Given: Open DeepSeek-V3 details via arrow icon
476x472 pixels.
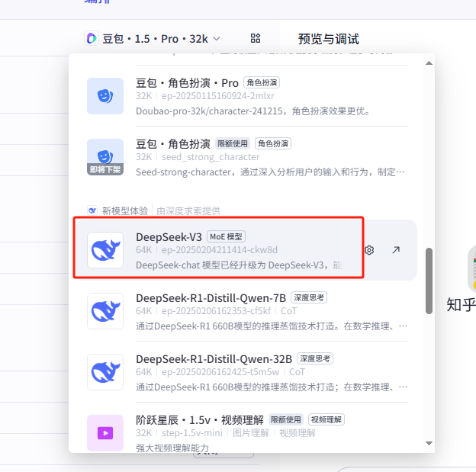Looking at the screenshot, I should tap(396, 250).
